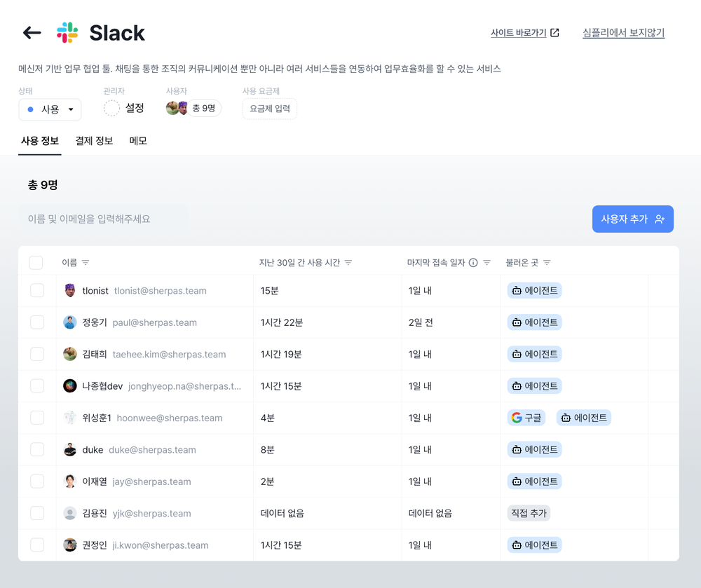Switch to the 사용 정보 tab
The height and width of the screenshot is (588, 701).
(x=40, y=141)
